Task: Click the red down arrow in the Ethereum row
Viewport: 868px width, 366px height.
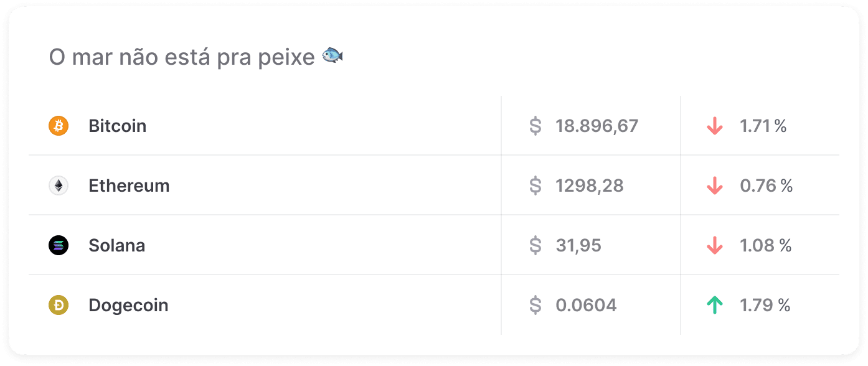Action: coord(715,185)
